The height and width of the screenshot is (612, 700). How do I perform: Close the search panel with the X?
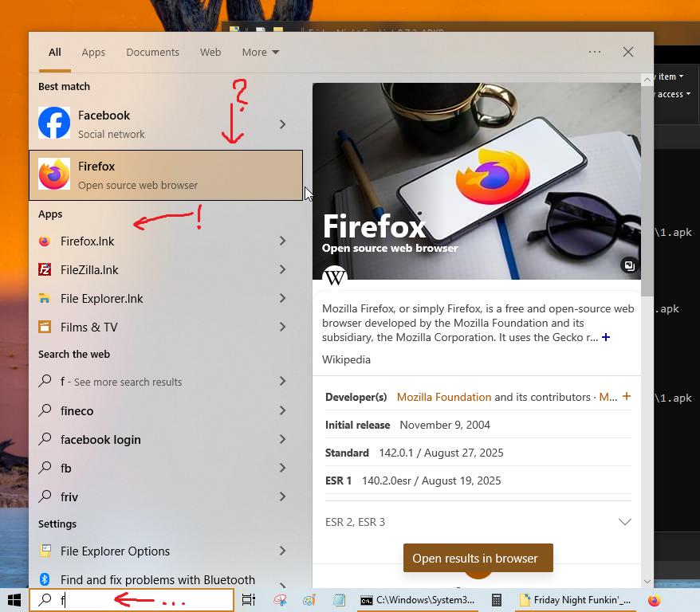point(628,52)
